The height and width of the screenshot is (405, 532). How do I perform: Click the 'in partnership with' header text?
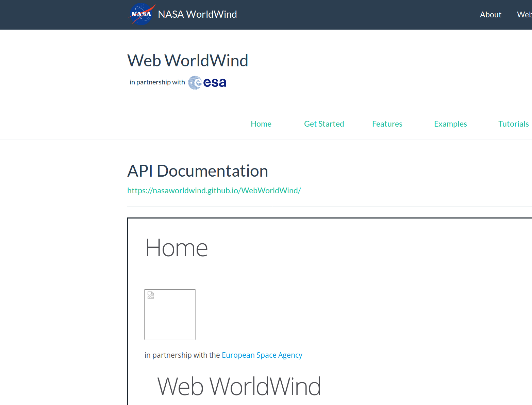(x=157, y=82)
